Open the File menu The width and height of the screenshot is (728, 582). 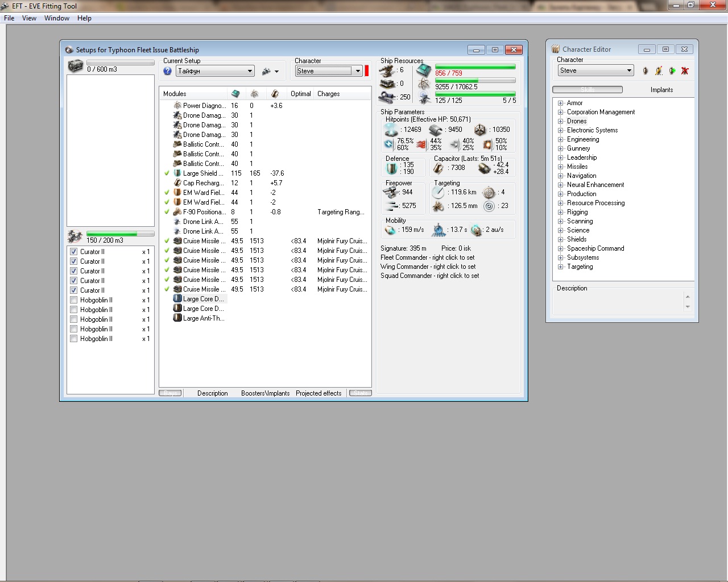[9, 18]
